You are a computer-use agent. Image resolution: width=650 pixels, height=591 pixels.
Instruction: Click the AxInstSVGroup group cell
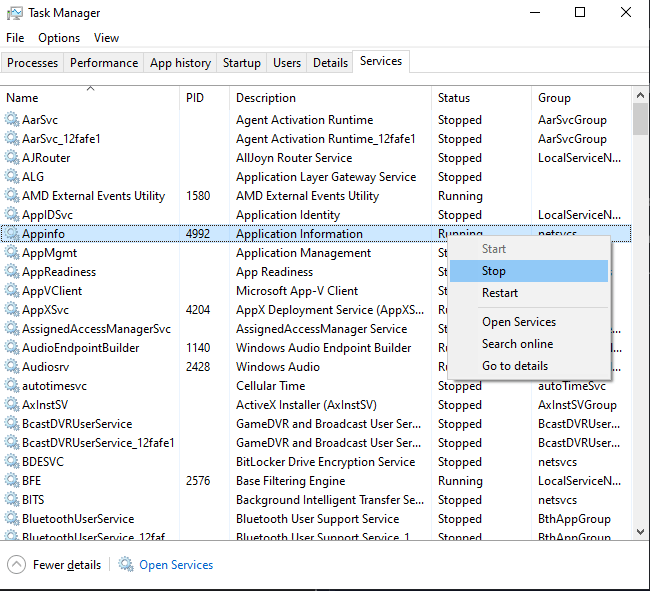point(577,405)
